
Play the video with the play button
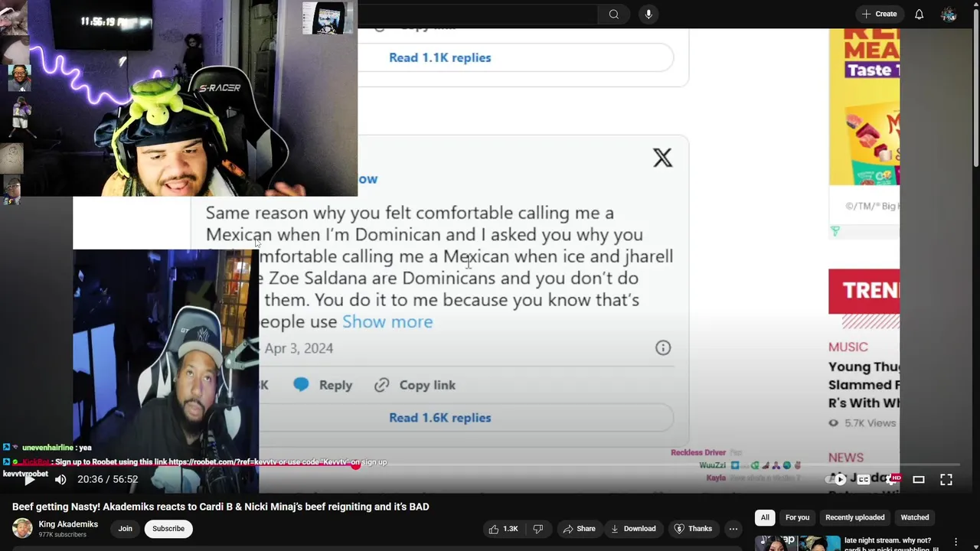pyautogui.click(x=29, y=480)
